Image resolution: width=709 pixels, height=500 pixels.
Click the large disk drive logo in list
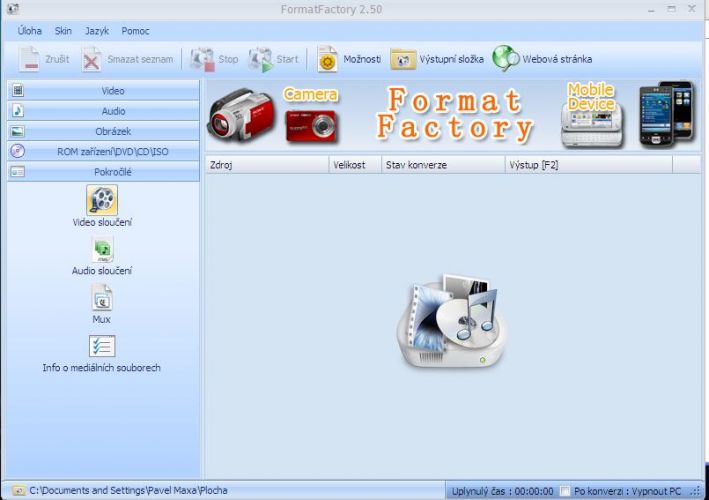coord(452,321)
